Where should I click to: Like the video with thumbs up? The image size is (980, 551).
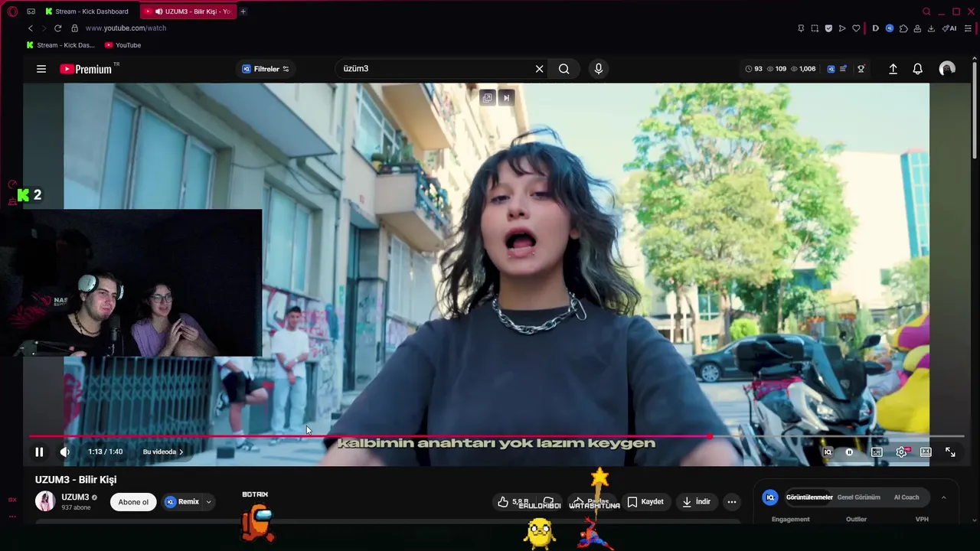coord(503,502)
